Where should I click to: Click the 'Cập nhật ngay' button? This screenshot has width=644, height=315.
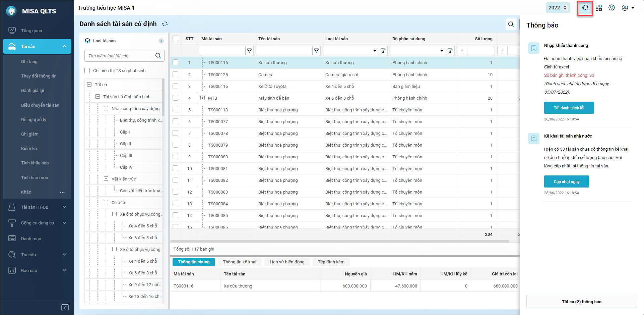566,181
